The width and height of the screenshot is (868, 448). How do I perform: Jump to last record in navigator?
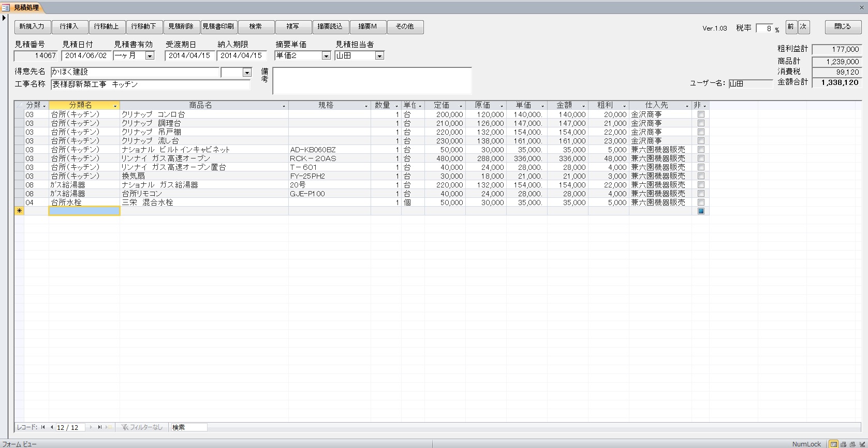(99, 427)
